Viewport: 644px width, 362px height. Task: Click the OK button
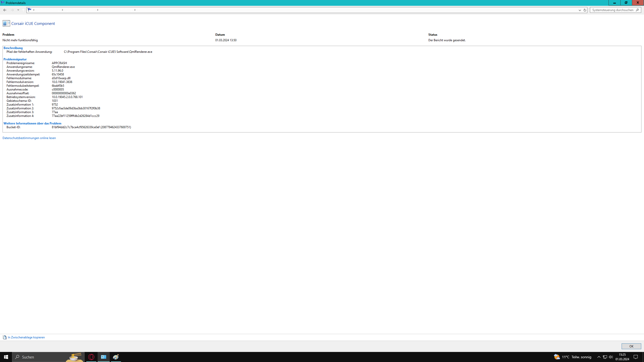point(631,346)
